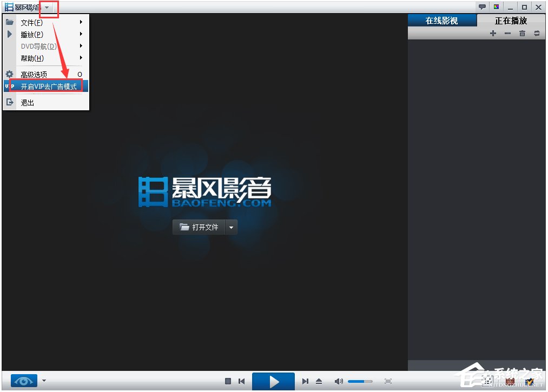The height and width of the screenshot is (392, 548).
Task: Expand the arrow next to the eye button
Action: pyautogui.click(x=44, y=380)
